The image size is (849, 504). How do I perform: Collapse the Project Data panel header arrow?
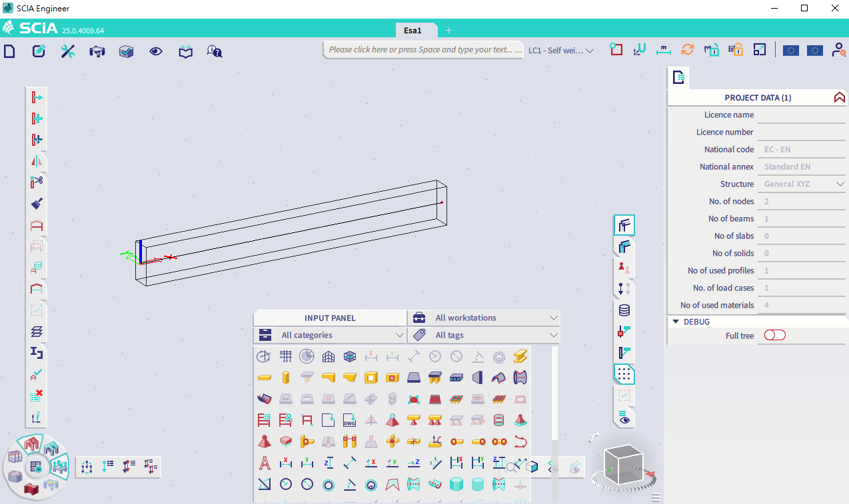click(839, 98)
